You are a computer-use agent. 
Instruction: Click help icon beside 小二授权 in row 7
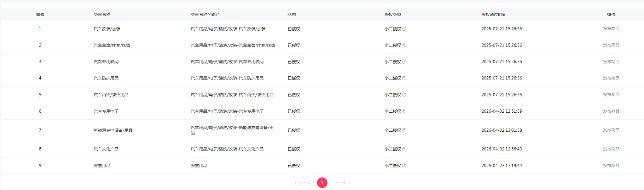(404, 130)
